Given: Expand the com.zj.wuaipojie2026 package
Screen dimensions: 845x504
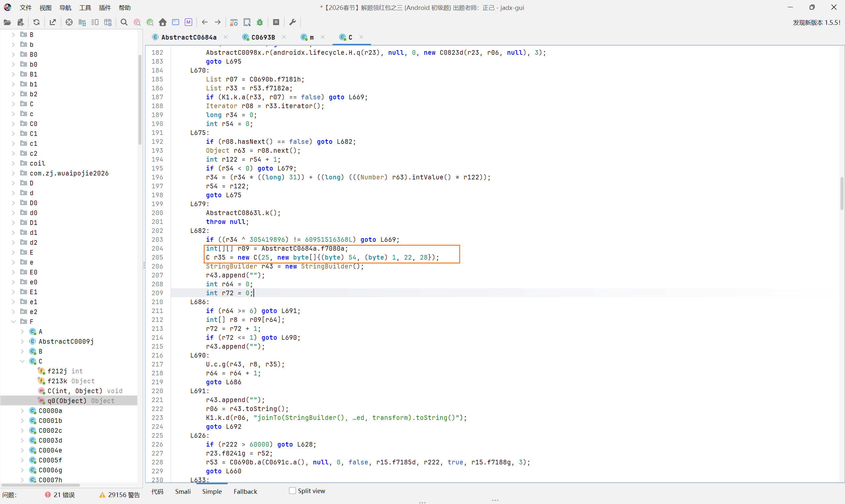Looking at the screenshot, I should [x=13, y=173].
